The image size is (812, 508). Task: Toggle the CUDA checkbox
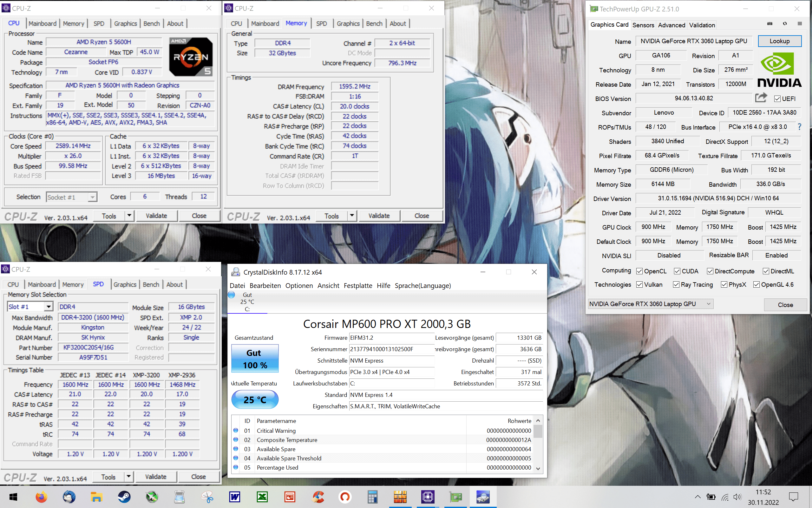[x=677, y=271]
